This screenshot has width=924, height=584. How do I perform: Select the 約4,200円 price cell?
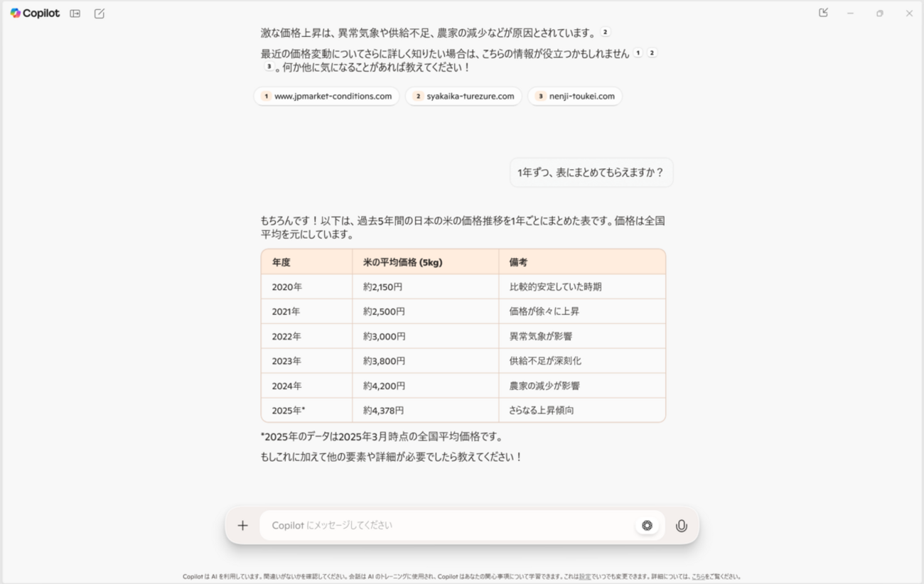[x=426, y=386]
